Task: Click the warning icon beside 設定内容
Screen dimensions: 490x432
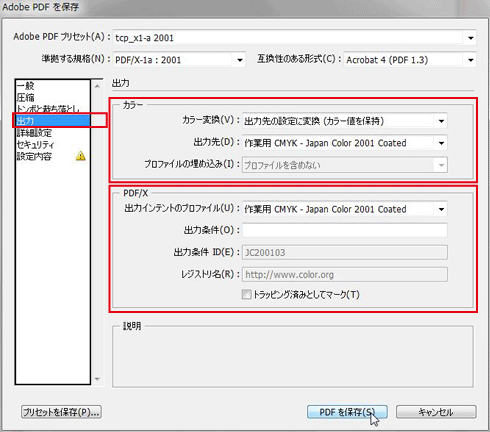Action: click(x=81, y=156)
